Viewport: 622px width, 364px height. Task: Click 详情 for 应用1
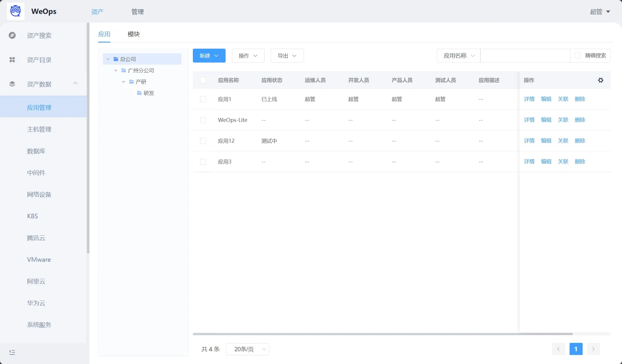(x=529, y=99)
